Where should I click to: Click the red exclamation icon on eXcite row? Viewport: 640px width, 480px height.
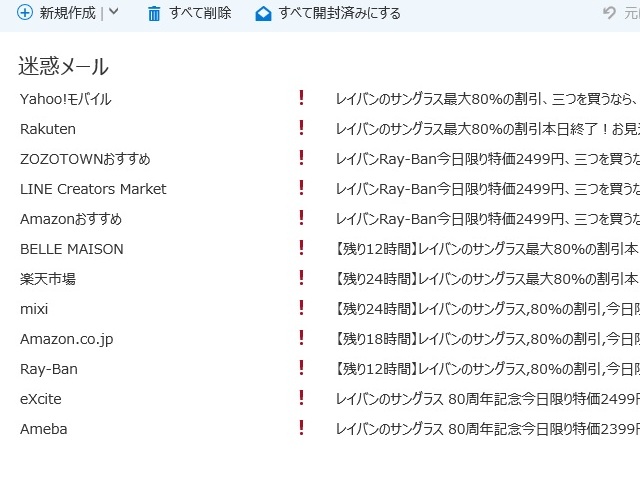(301, 398)
